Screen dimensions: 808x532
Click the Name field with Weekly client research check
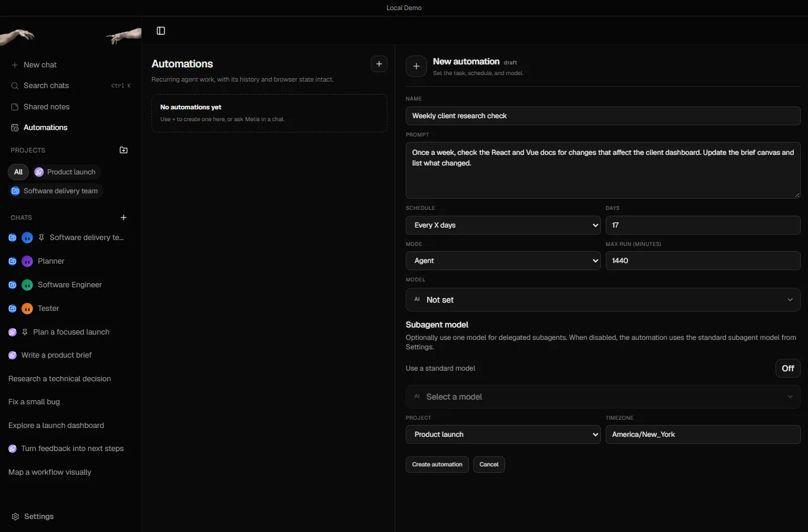[x=603, y=116]
